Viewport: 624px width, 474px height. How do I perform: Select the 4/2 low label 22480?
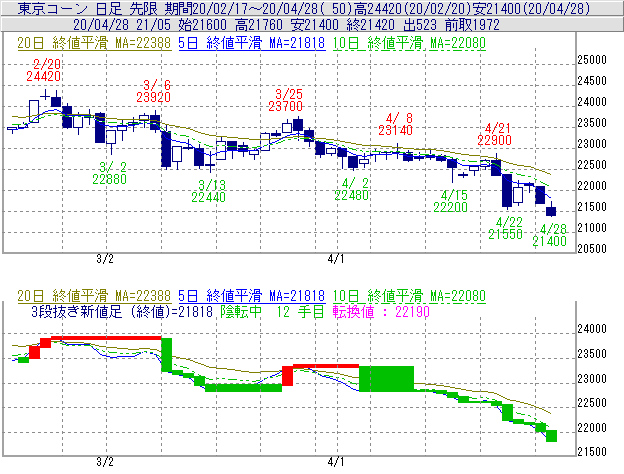tap(354, 196)
